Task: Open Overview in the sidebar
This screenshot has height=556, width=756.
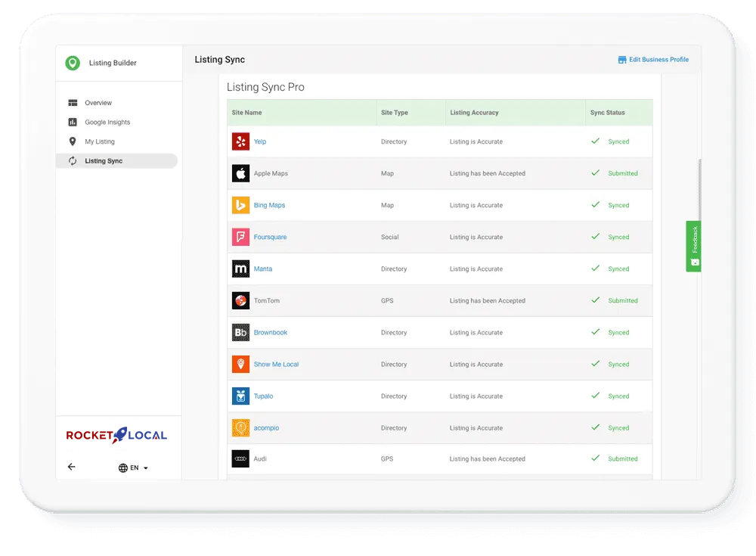Action: pos(98,103)
